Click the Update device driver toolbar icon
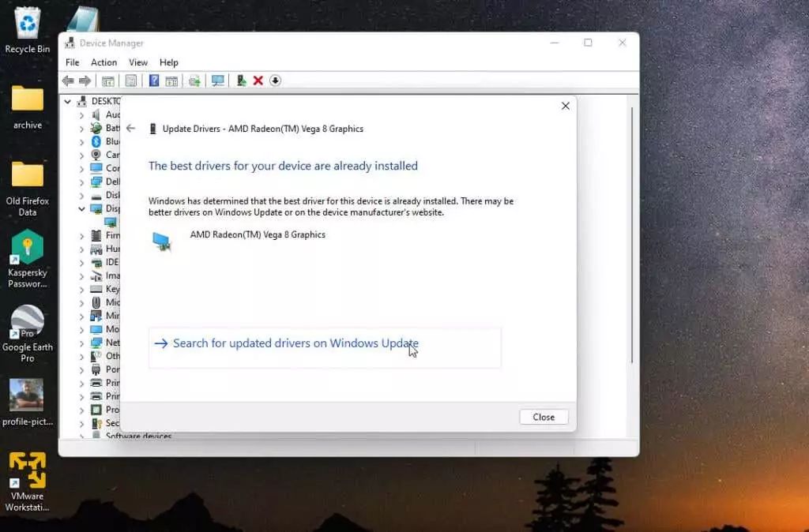The image size is (809, 532). tap(241, 81)
